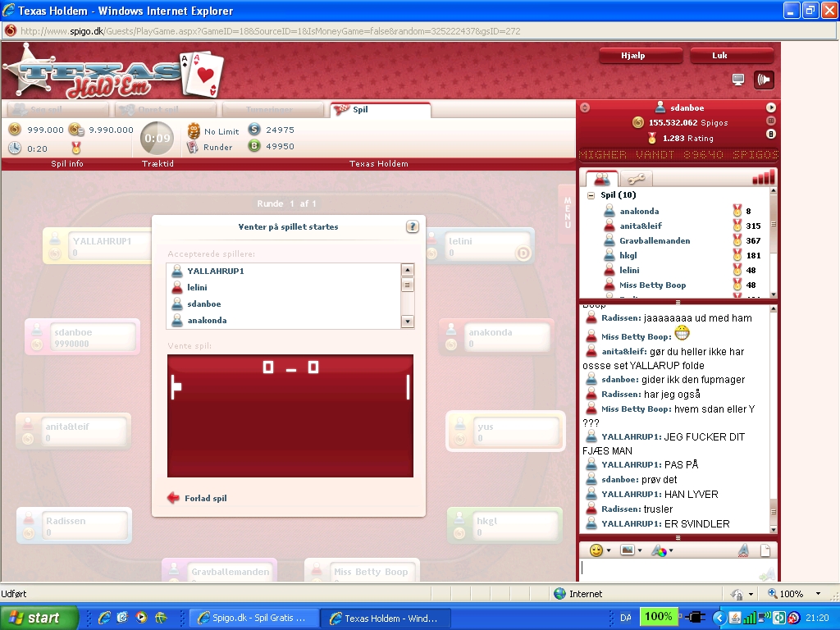Image resolution: width=840 pixels, height=630 pixels.
Task: Toggle the sound speaker icon
Action: point(764,80)
